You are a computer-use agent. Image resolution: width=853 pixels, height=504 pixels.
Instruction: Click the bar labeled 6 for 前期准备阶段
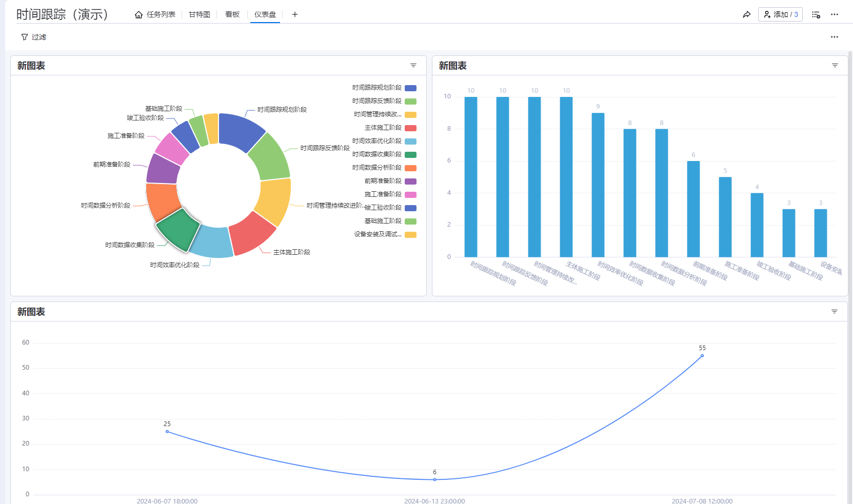click(693, 209)
